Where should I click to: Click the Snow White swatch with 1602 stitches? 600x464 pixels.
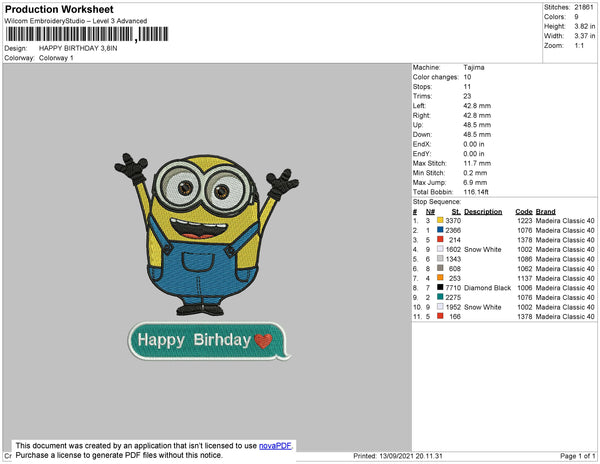438,250
